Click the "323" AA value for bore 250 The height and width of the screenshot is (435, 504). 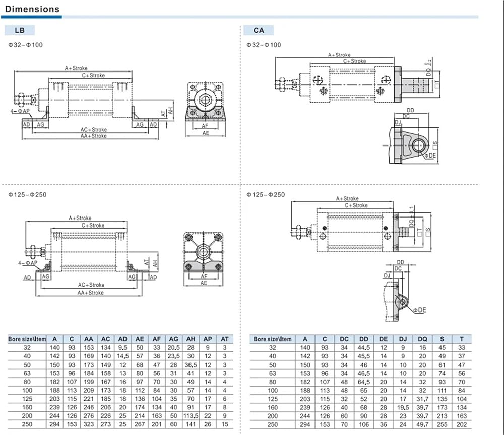click(89, 424)
